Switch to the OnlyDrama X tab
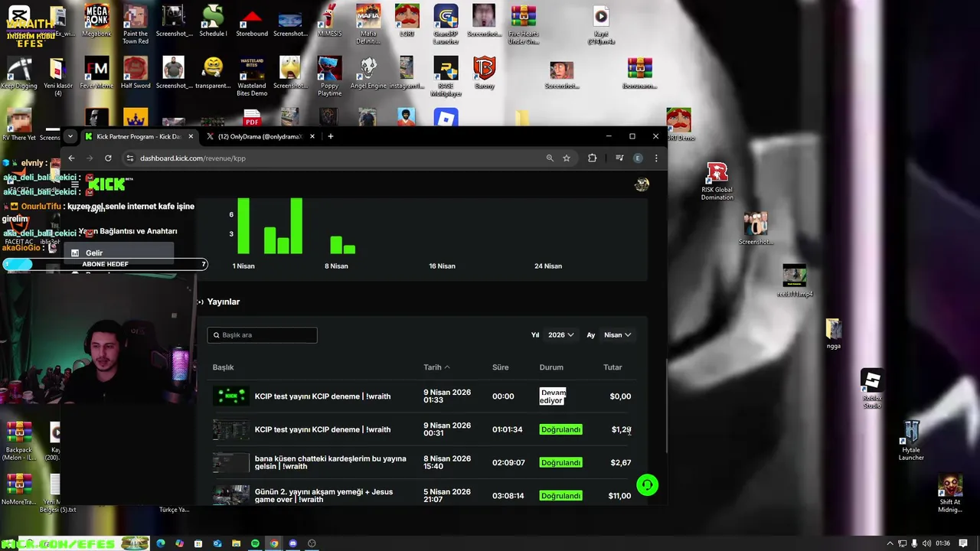 [260, 136]
